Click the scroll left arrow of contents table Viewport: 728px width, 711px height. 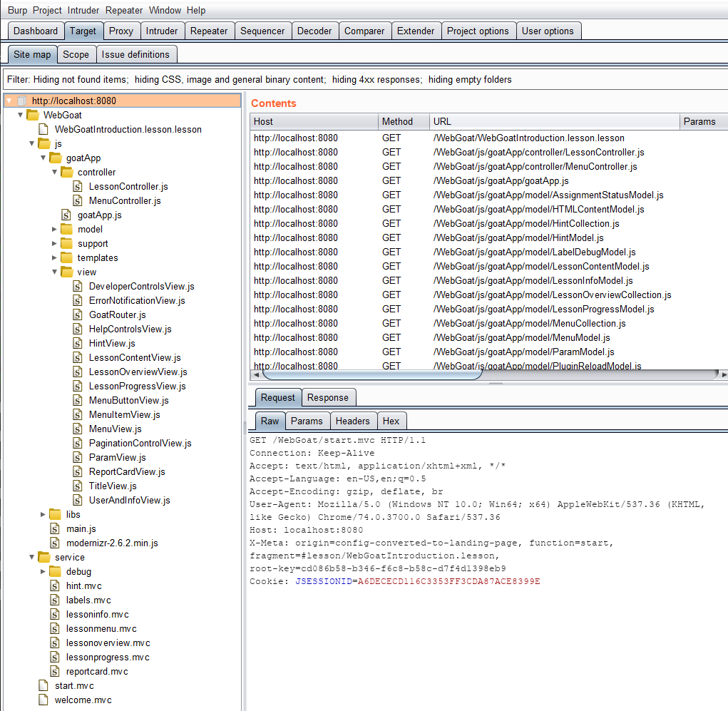coord(256,374)
